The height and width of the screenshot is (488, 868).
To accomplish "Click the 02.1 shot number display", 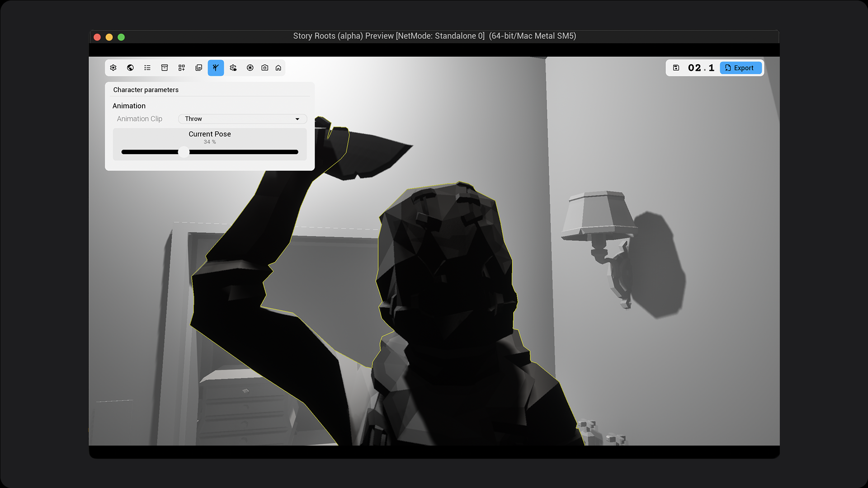I will (x=701, y=68).
